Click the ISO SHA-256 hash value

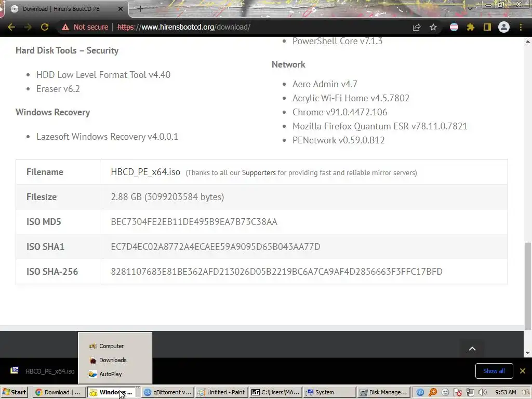[x=276, y=272]
